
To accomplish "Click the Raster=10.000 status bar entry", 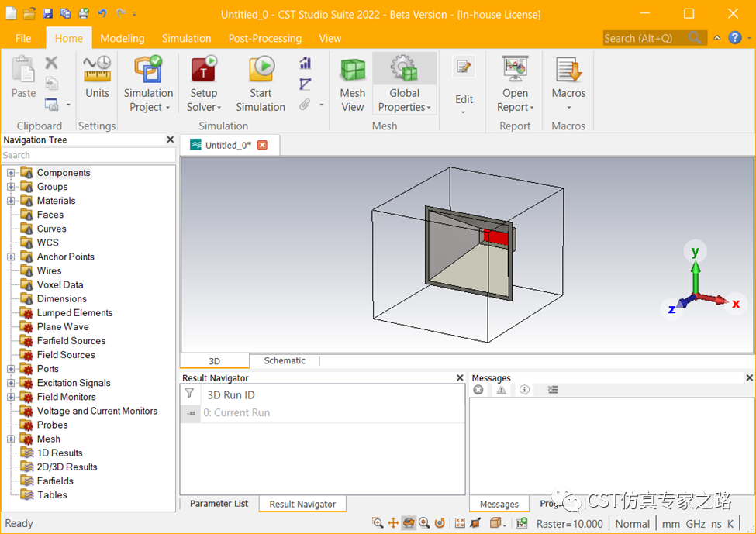I will pos(569,524).
